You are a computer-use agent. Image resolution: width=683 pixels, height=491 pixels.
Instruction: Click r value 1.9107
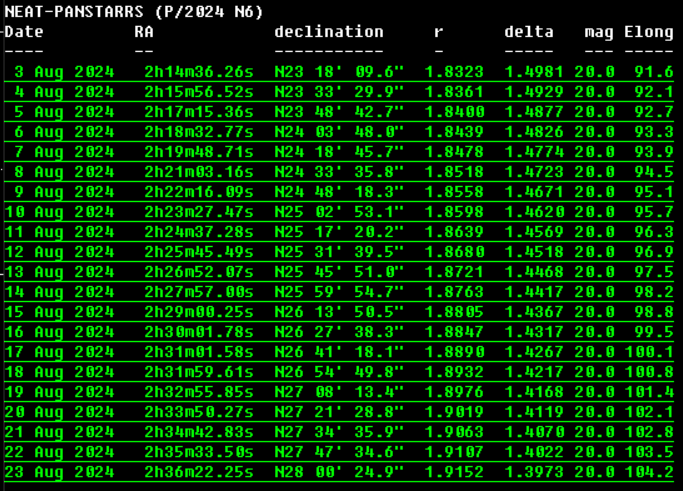(454, 451)
